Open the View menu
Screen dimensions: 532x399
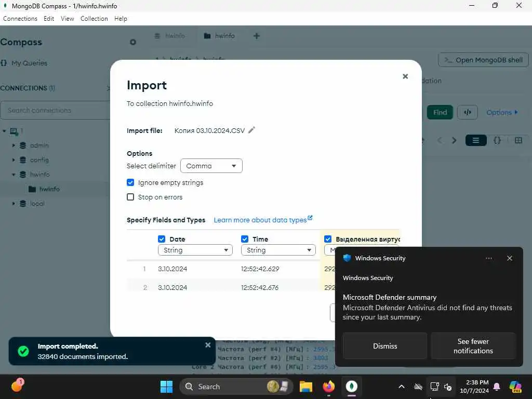[67, 19]
